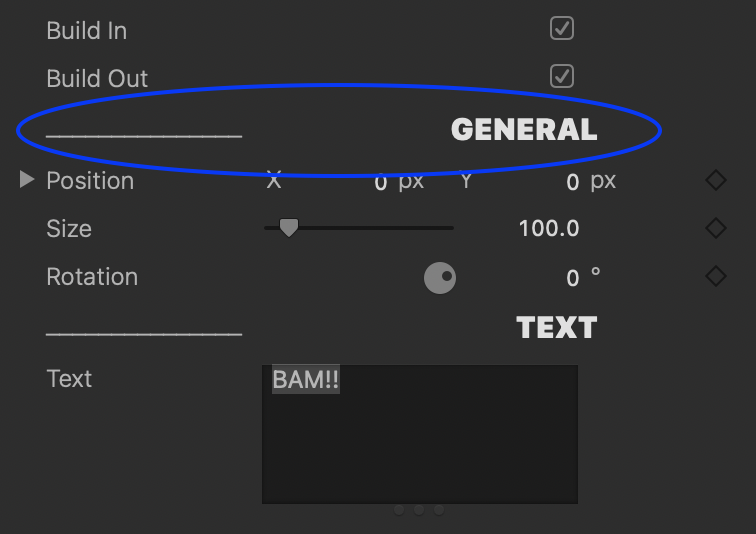This screenshot has width=756, height=534.
Task: Click the text box resize dots handle
Action: [x=419, y=510]
